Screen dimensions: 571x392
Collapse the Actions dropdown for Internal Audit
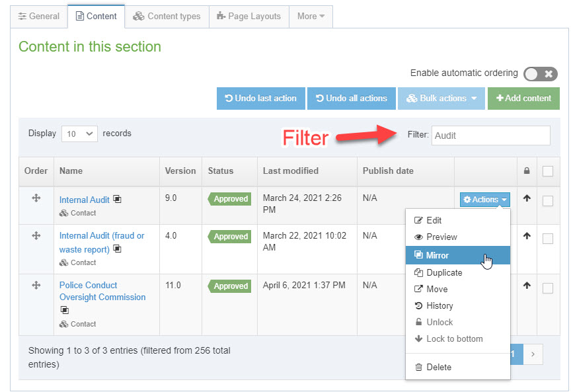click(484, 200)
